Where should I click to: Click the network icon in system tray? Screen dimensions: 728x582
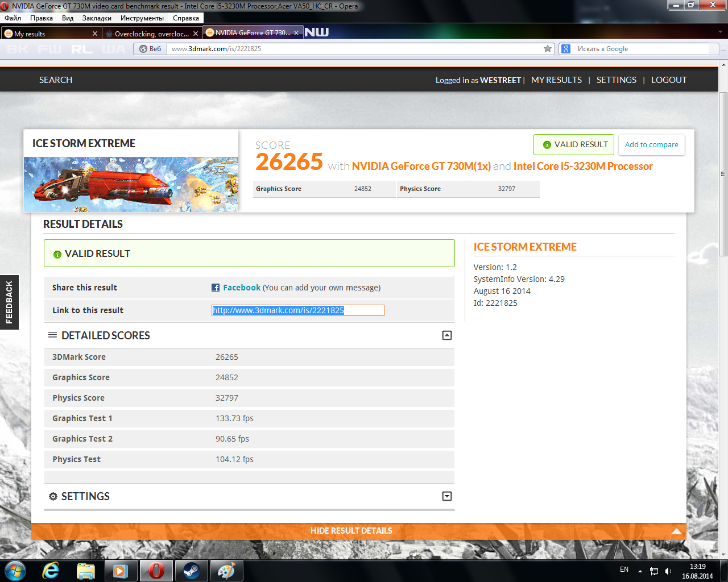coord(654,571)
